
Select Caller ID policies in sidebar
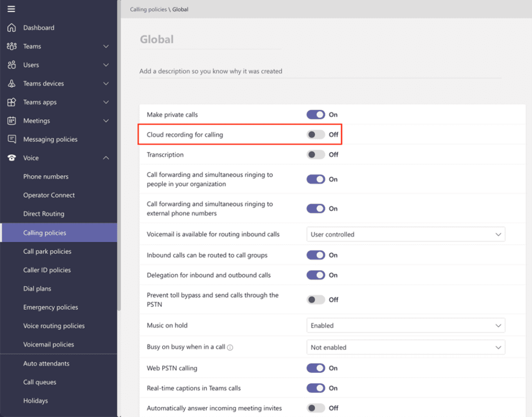(47, 270)
